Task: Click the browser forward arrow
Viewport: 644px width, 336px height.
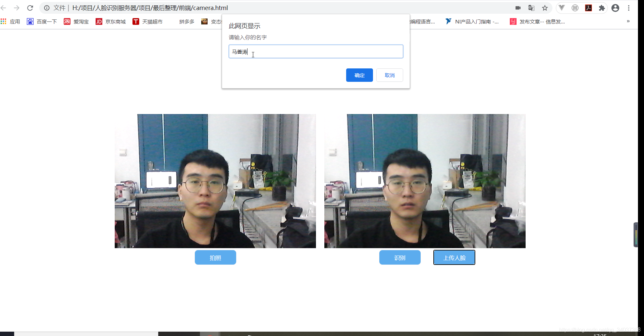Action: click(16, 8)
